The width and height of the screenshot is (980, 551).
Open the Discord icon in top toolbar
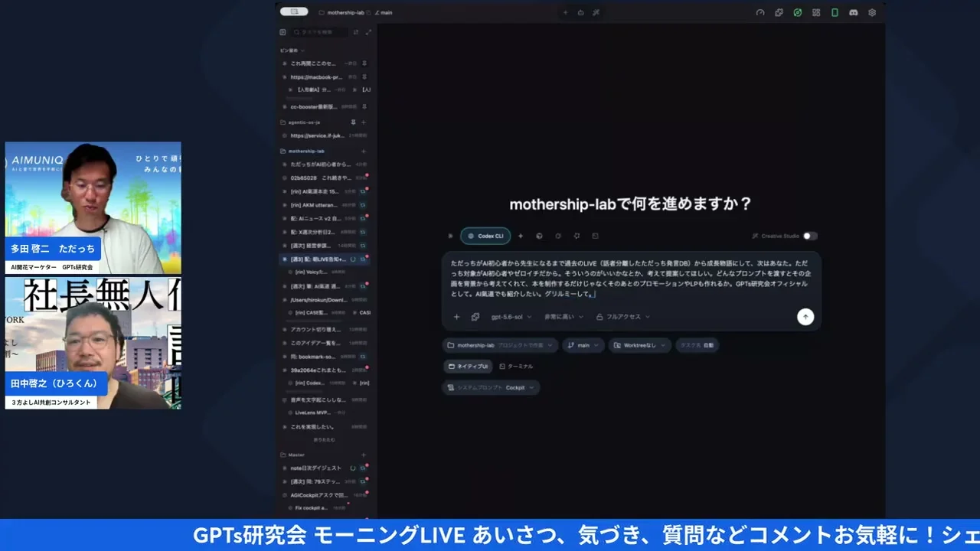tap(854, 13)
